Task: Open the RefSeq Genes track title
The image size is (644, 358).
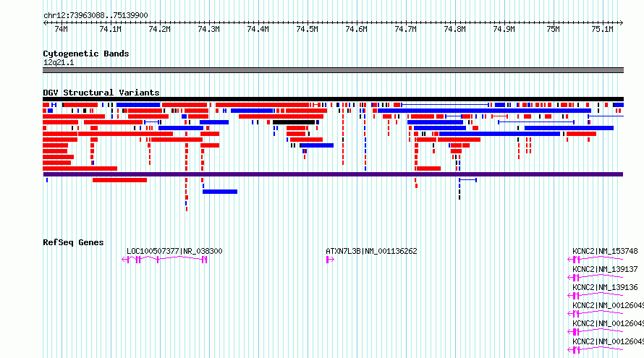Action: coord(73,242)
